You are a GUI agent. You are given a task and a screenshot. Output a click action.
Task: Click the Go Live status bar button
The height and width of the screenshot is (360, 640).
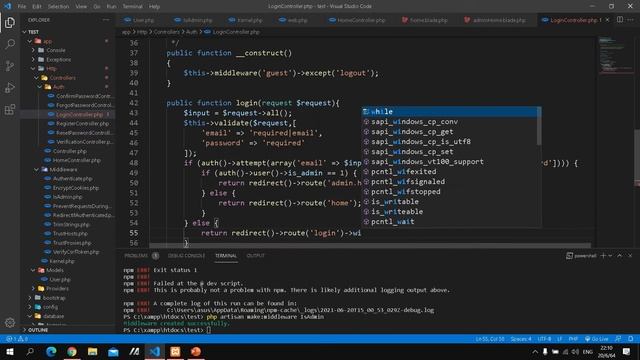coord(596,339)
